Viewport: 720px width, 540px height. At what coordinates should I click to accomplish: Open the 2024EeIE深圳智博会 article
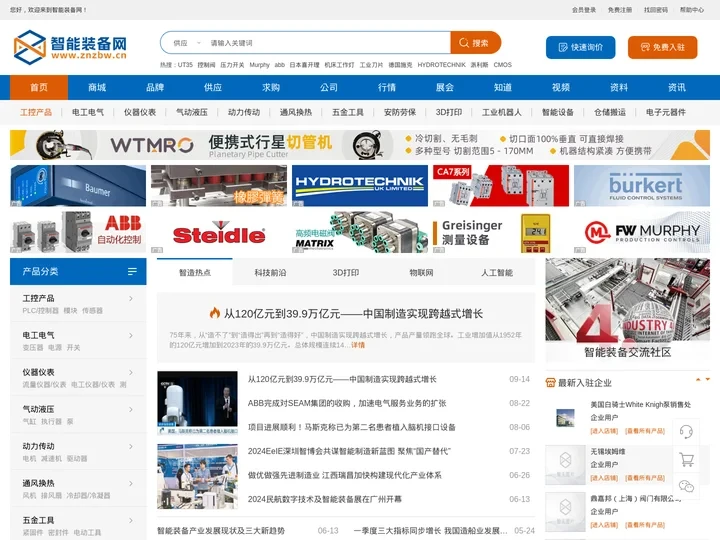click(349, 451)
